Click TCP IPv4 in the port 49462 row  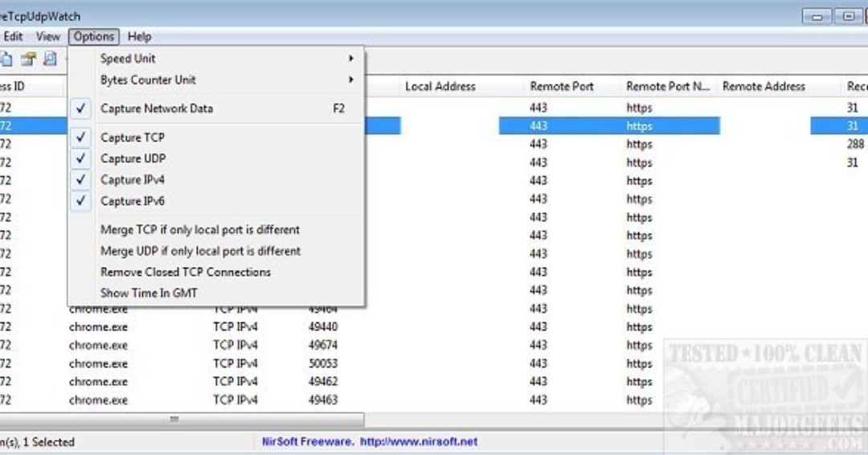click(235, 382)
